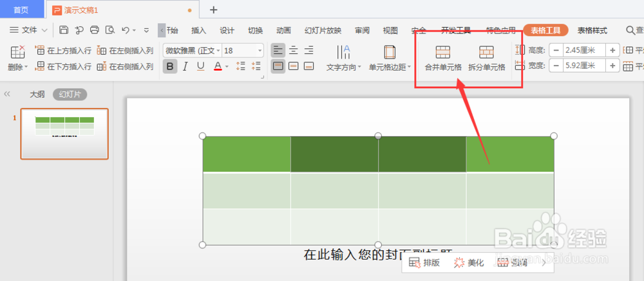Decrease the 宽度 width value
Screen dimensions: 644x281
coord(556,66)
